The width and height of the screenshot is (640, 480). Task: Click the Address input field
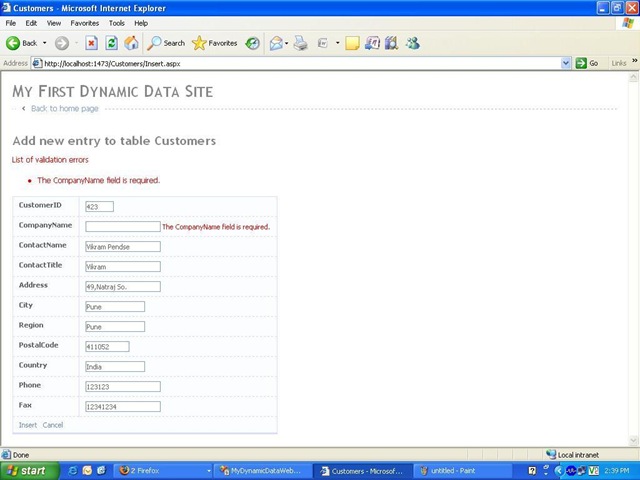coord(123,287)
